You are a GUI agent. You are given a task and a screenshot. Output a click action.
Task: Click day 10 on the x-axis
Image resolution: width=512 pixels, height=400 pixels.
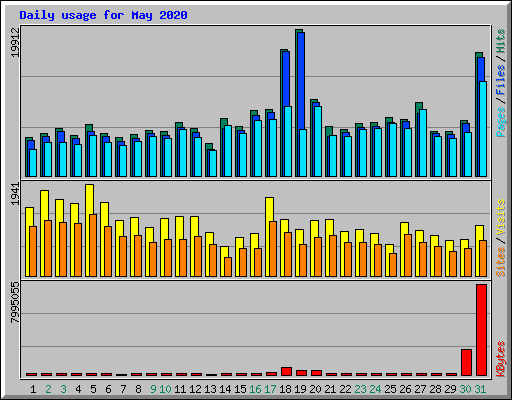165,389
